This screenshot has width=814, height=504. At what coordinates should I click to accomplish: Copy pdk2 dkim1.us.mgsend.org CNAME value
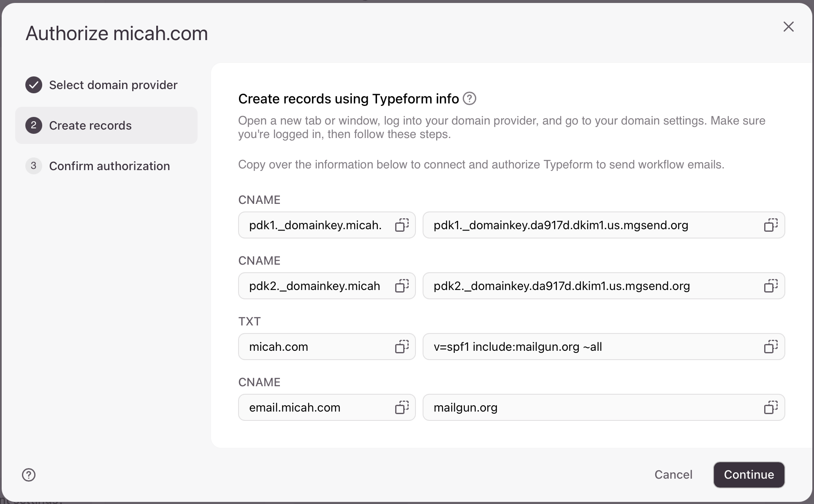pos(771,286)
